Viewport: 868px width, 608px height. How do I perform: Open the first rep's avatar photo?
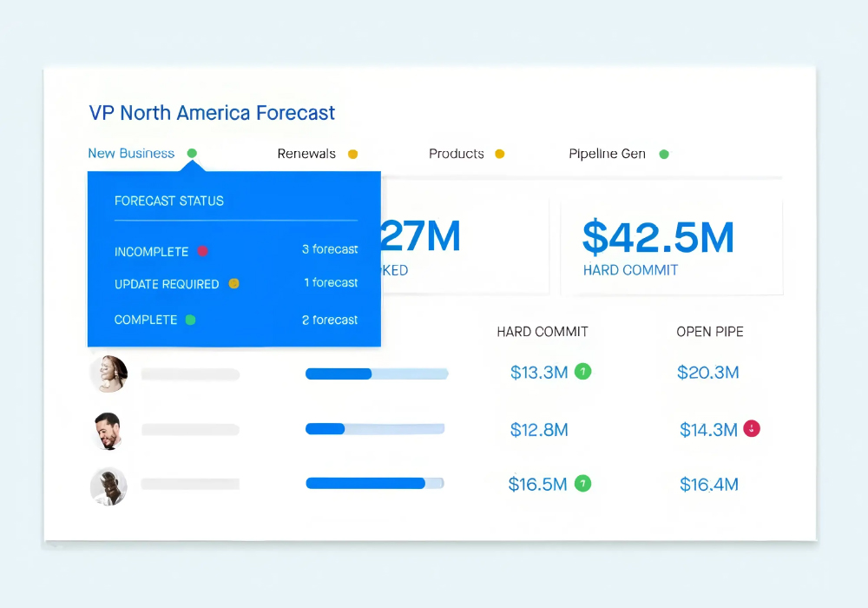point(109,374)
